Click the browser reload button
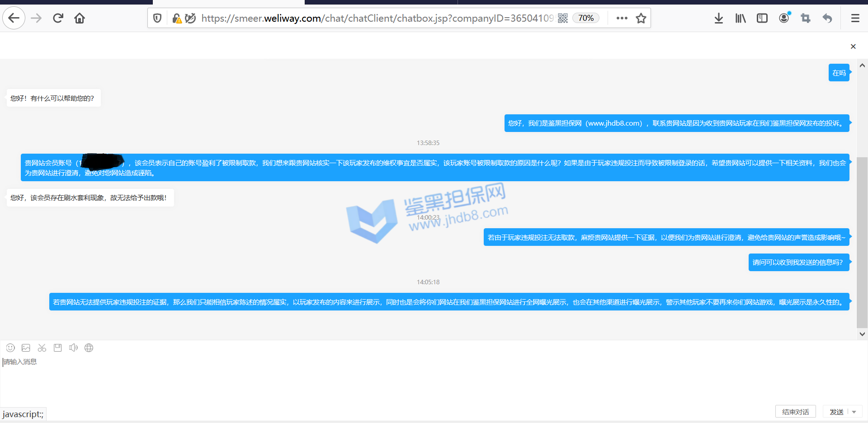This screenshot has width=868, height=423. (58, 18)
